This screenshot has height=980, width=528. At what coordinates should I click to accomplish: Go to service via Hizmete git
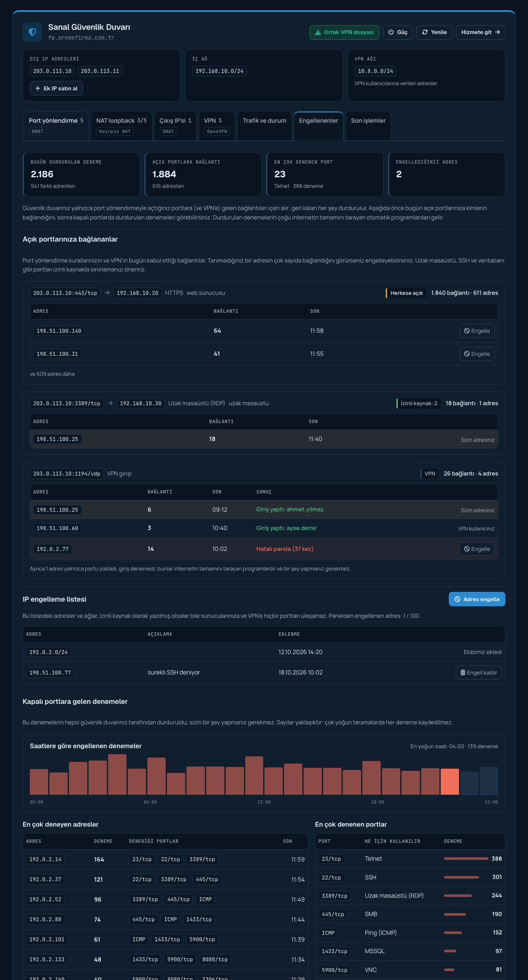(x=480, y=32)
